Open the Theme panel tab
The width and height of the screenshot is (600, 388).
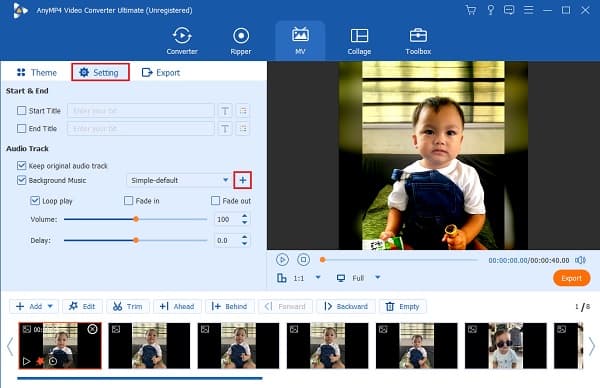click(37, 72)
